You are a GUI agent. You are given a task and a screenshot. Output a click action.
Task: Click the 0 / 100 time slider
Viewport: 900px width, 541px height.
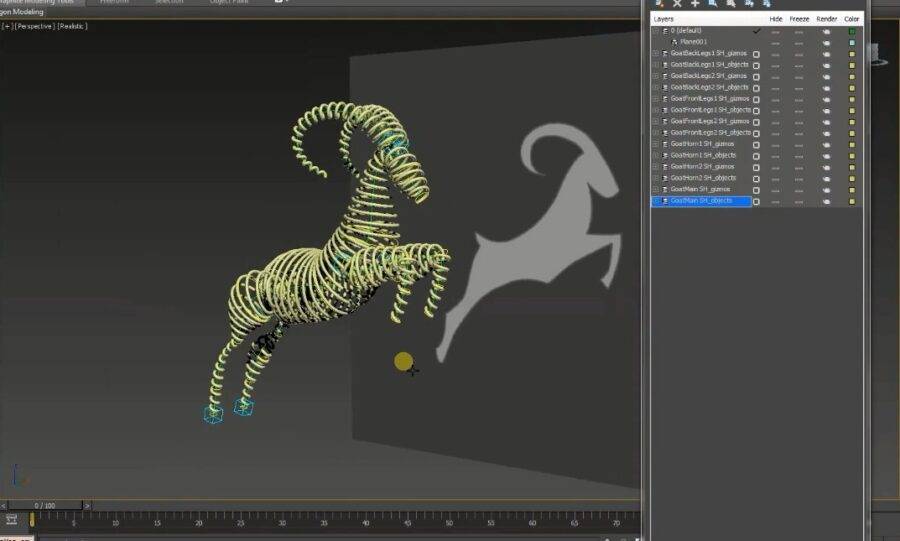point(45,505)
